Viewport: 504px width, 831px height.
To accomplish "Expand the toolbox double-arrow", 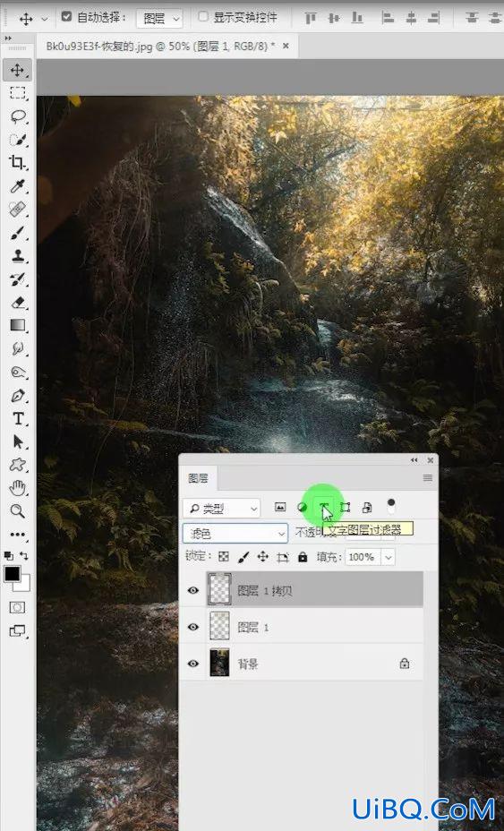I will coord(7,39).
